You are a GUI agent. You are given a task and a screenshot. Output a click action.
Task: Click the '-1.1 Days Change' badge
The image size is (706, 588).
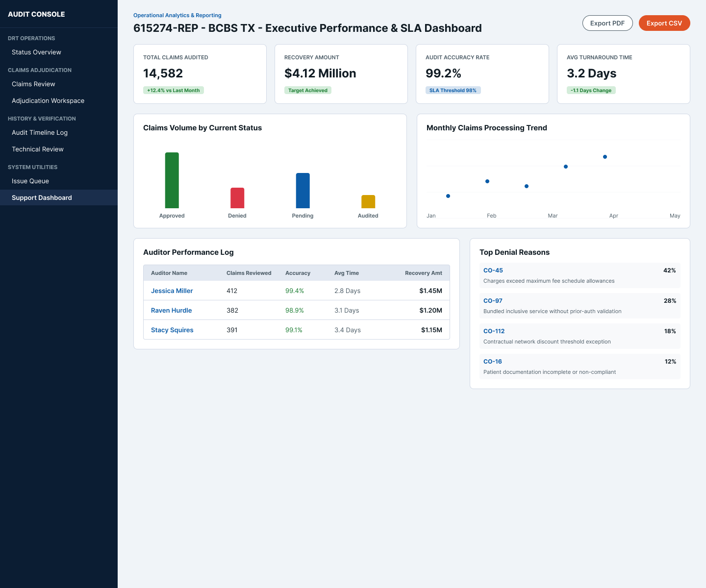(x=591, y=90)
